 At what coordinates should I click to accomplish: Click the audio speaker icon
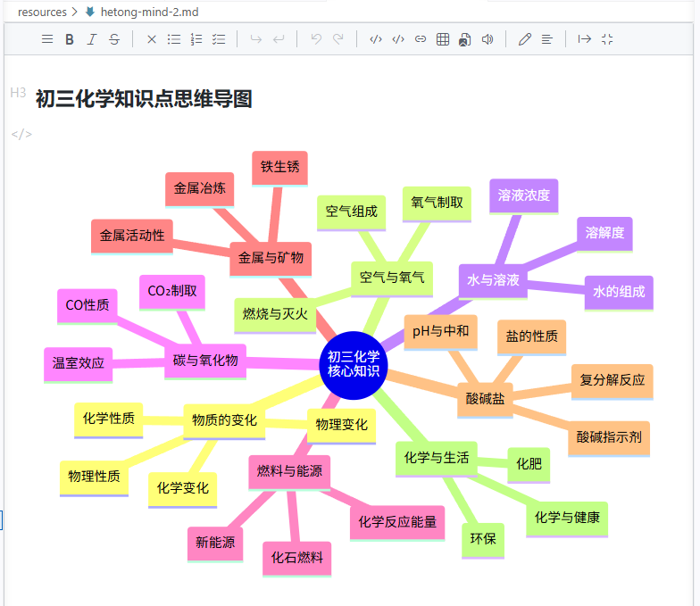(x=487, y=39)
